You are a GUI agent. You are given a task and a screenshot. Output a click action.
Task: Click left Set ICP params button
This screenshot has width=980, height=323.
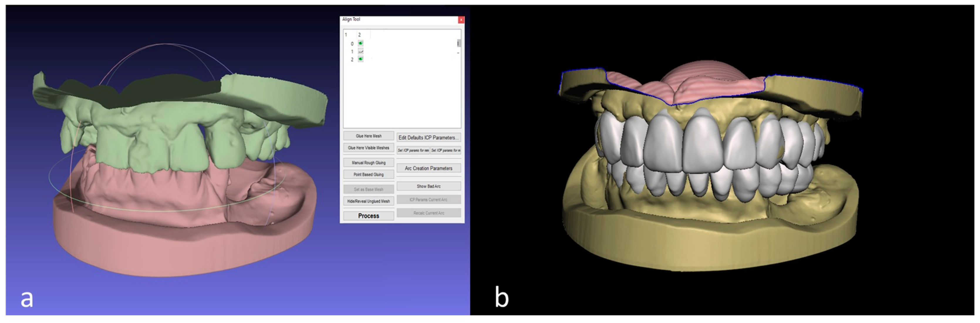tap(413, 150)
